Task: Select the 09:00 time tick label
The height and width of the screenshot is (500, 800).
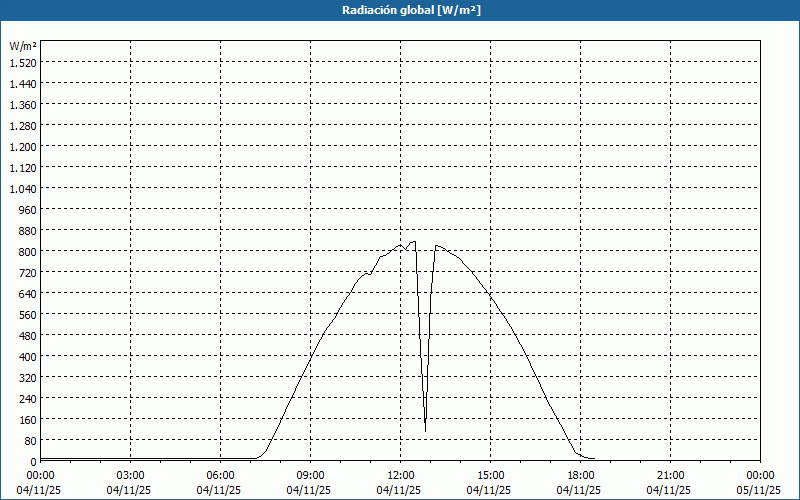Action: (x=310, y=475)
